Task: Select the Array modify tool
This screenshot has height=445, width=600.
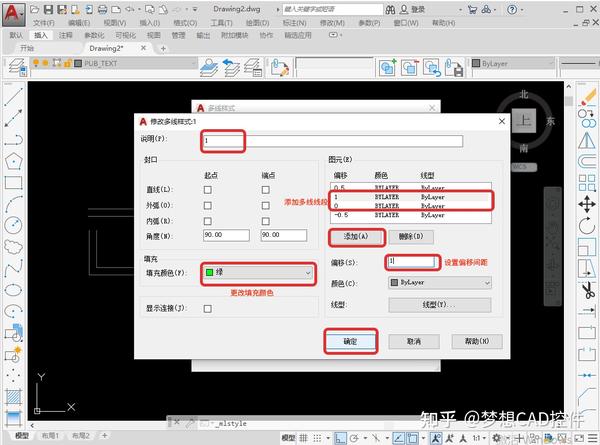Action: pos(587,183)
